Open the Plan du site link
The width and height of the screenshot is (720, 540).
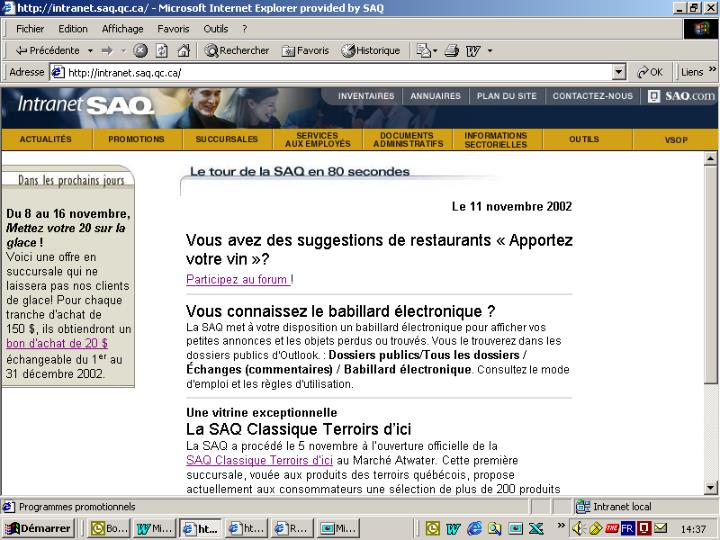click(x=506, y=96)
